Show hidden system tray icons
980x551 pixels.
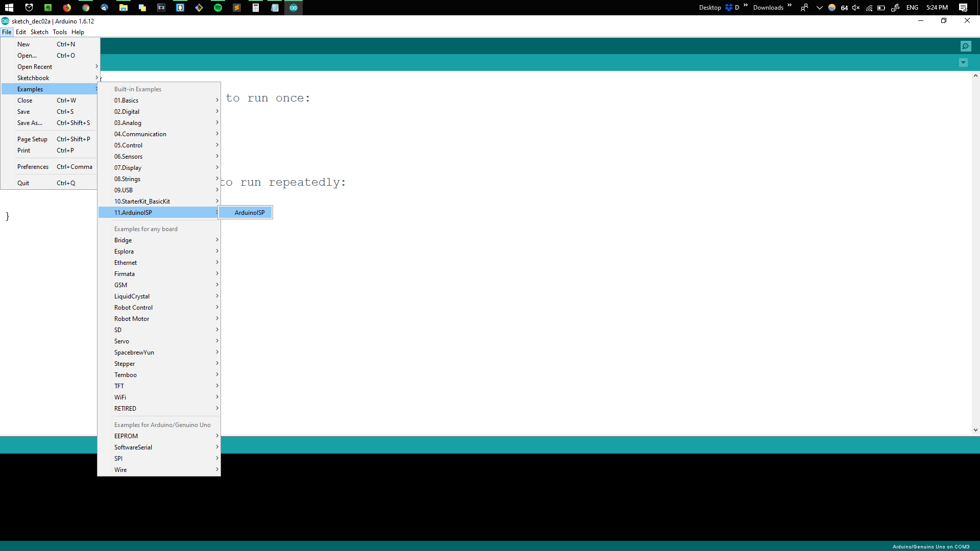(820, 8)
